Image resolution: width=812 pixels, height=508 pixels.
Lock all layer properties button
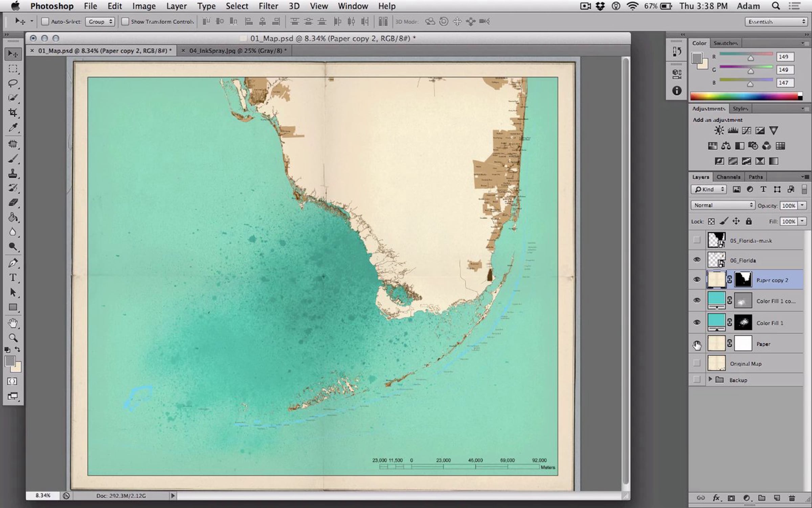(x=749, y=221)
